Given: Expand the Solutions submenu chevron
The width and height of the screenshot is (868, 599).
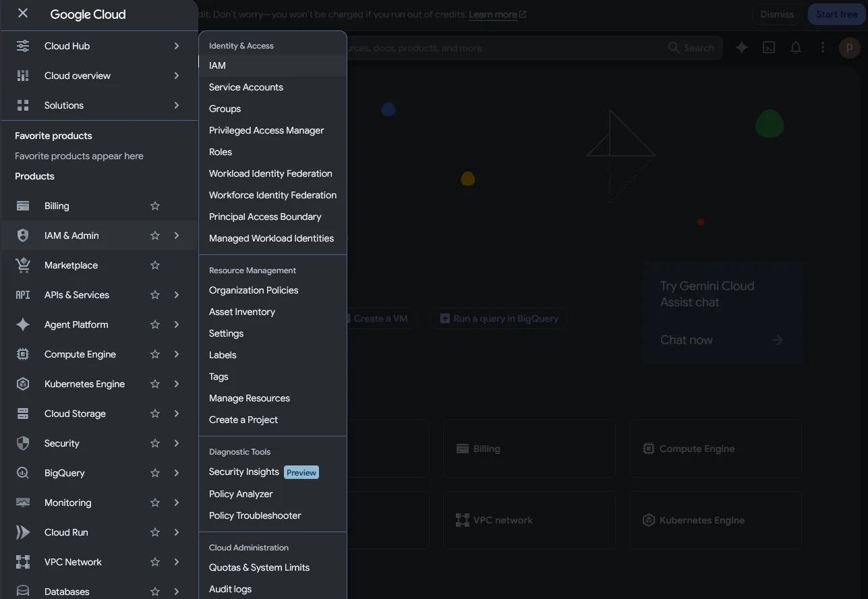Looking at the screenshot, I should (177, 105).
